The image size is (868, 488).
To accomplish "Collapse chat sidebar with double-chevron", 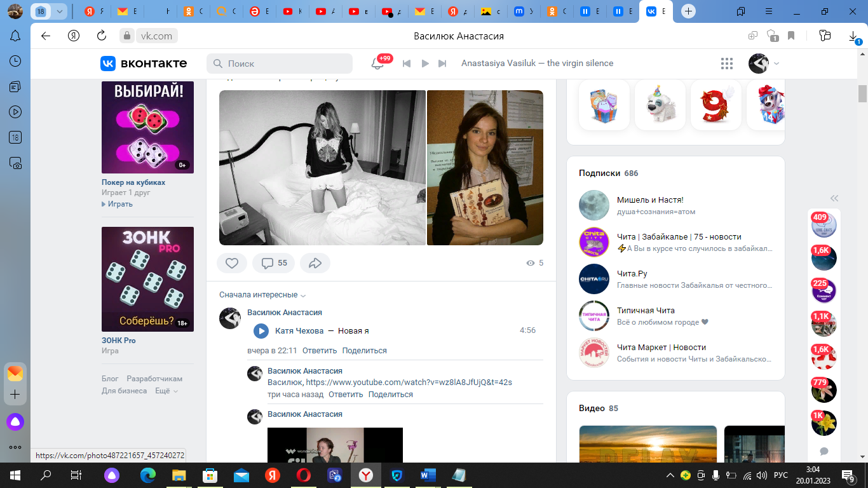I will click(x=834, y=198).
